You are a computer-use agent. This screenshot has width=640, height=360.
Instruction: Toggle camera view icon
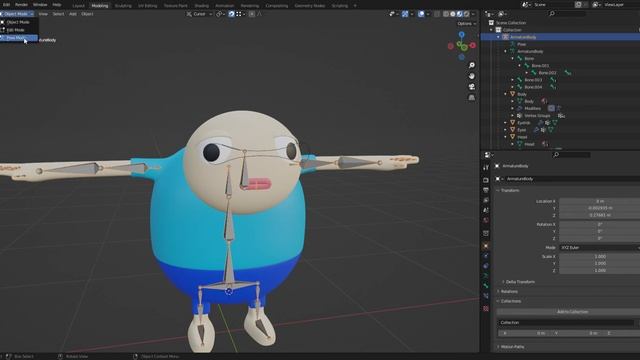[471, 87]
